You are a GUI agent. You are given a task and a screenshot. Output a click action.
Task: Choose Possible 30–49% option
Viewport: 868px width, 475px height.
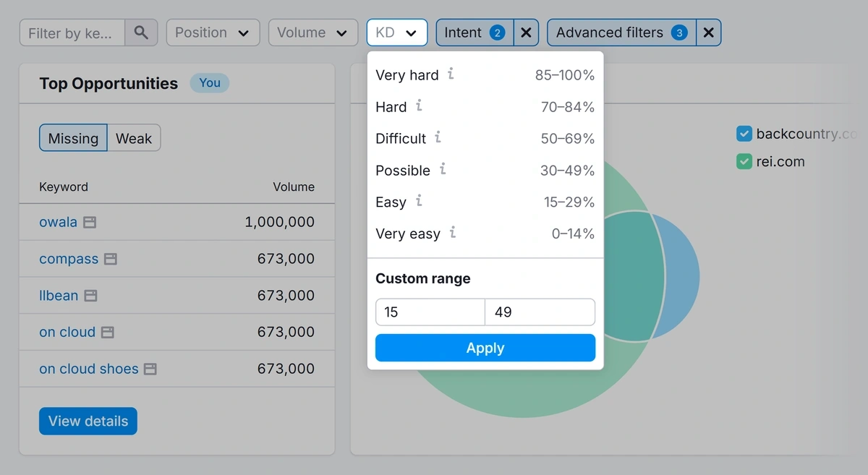tap(485, 170)
